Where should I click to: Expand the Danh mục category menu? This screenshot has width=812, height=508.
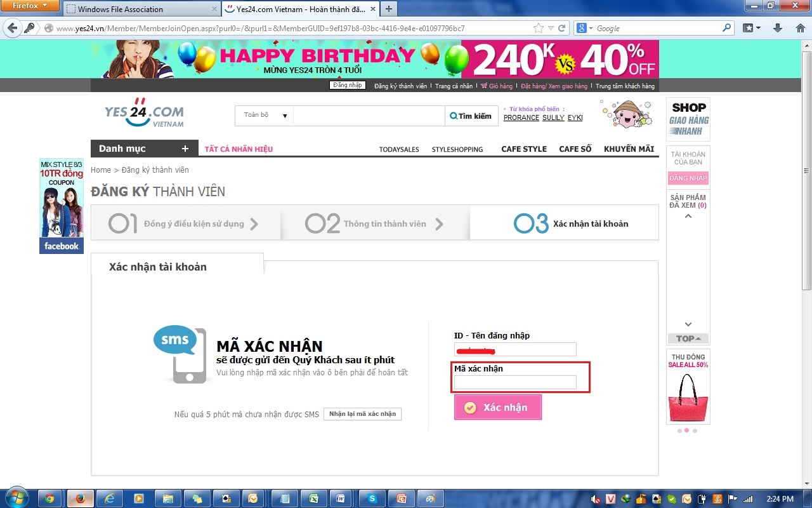tap(144, 149)
